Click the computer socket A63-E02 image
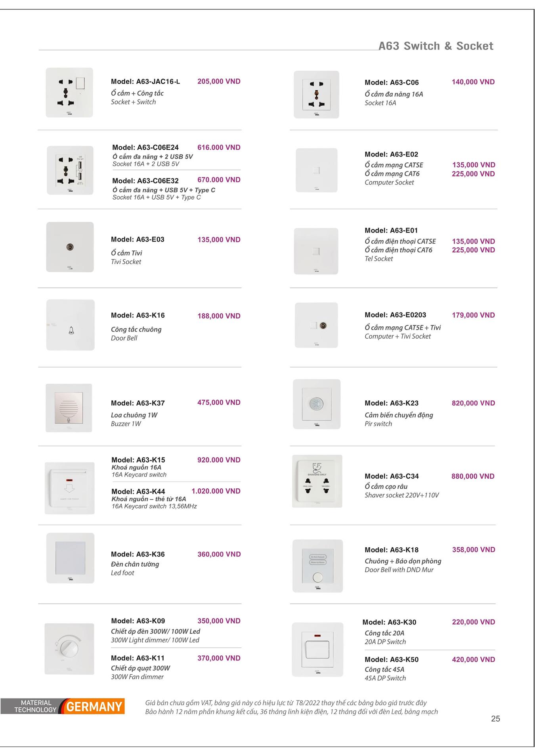535x756 pixels. pos(317,170)
